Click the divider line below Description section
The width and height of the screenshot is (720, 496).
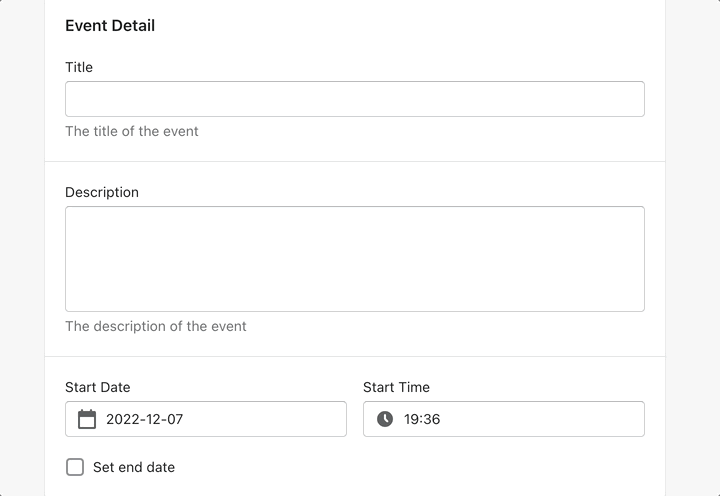(354, 356)
